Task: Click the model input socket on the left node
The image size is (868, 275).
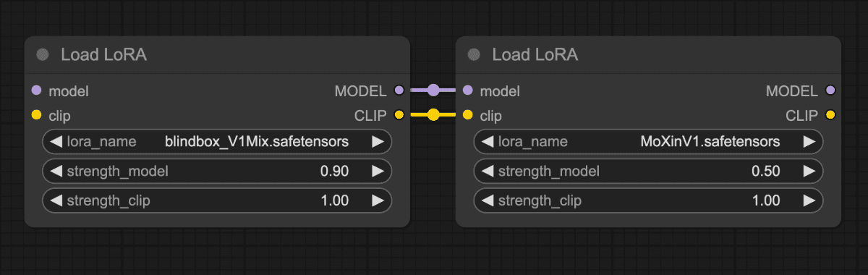Action: tap(37, 91)
